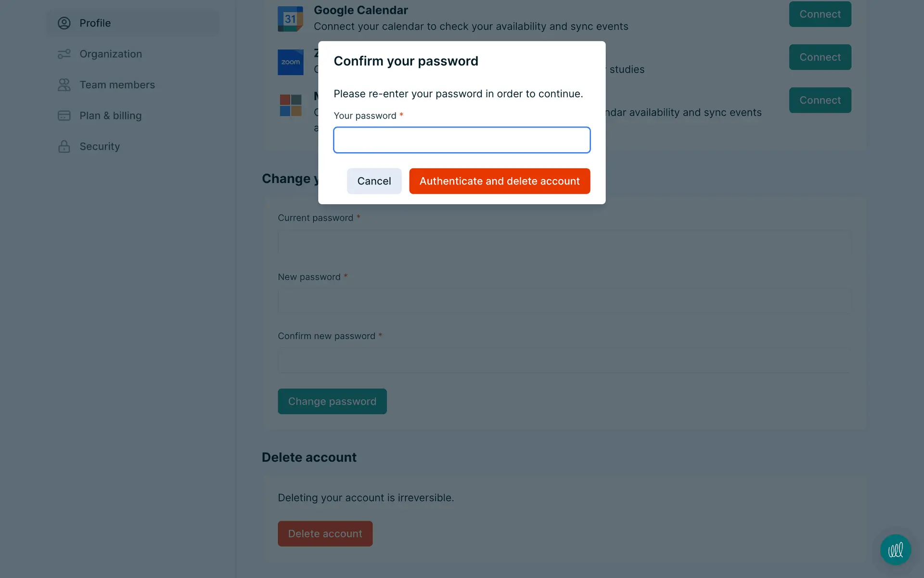Click the Security lock icon
The height and width of the screenshot is (578, 924).
coord(64,146)
